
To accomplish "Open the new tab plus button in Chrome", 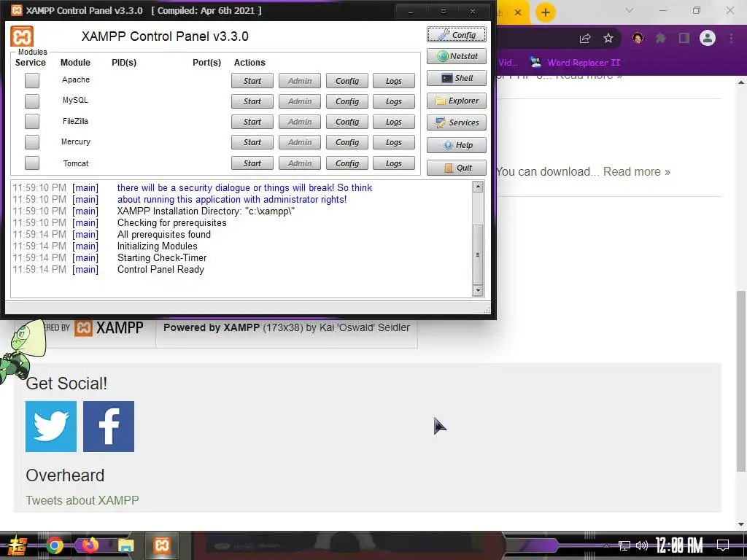I will click(x=546, y=12).
